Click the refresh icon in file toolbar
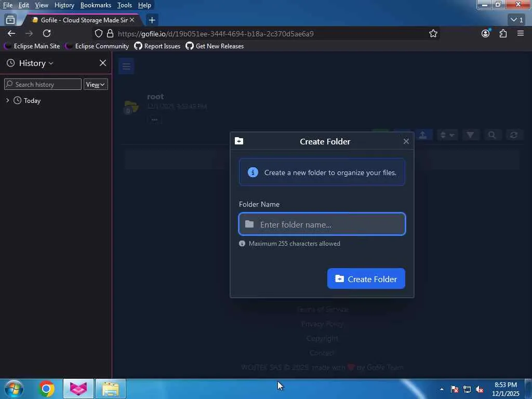 (x=514, y=135)
